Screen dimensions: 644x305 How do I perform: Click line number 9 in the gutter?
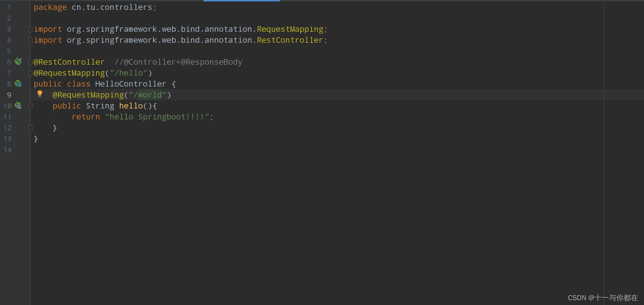click(x=9, y=95)
